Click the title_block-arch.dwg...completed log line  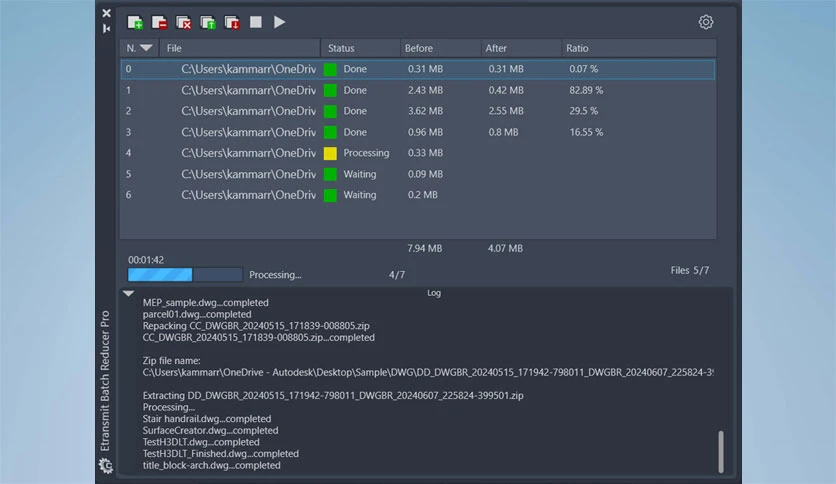pos(211,465)
